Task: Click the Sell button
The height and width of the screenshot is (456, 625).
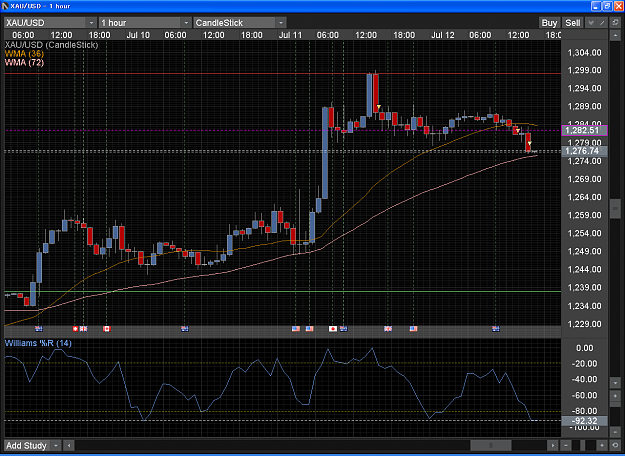Action: tap(573, 23)
